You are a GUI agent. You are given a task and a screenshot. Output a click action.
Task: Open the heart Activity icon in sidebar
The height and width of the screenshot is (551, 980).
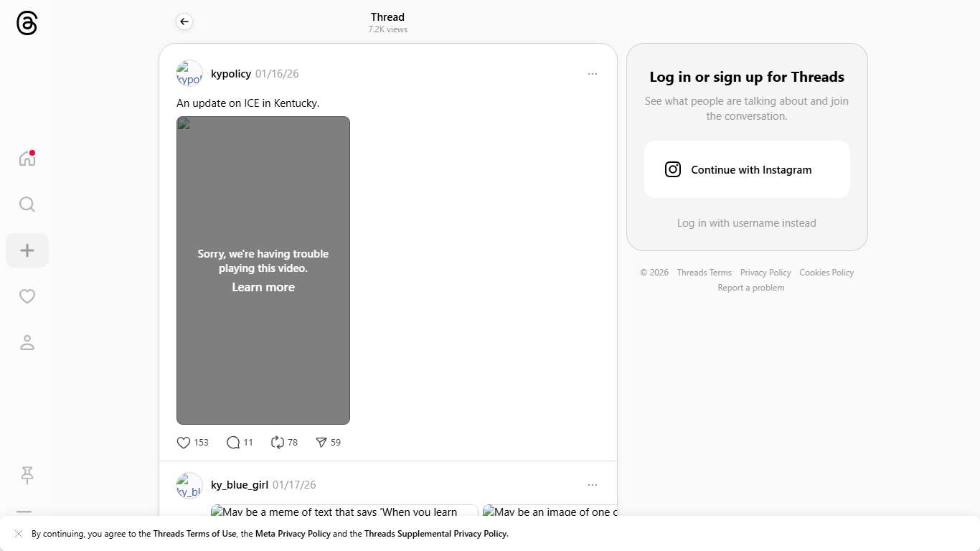[27, 296]
